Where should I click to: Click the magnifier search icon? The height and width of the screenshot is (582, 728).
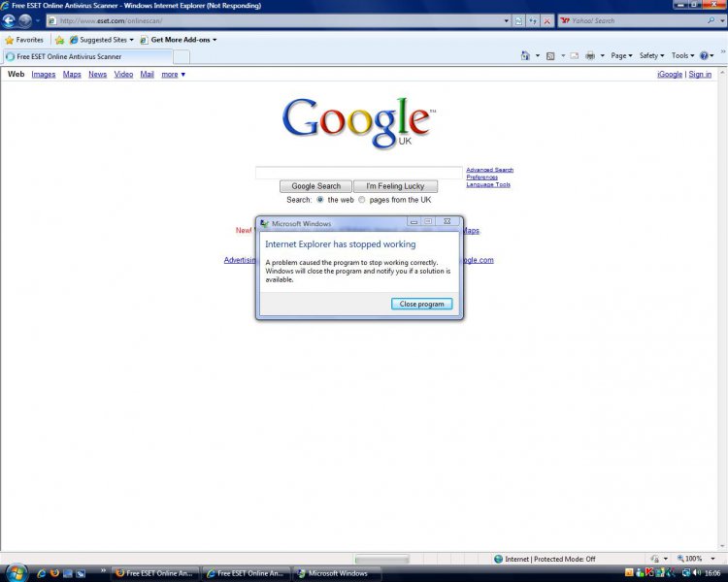[x=711, y=21]
